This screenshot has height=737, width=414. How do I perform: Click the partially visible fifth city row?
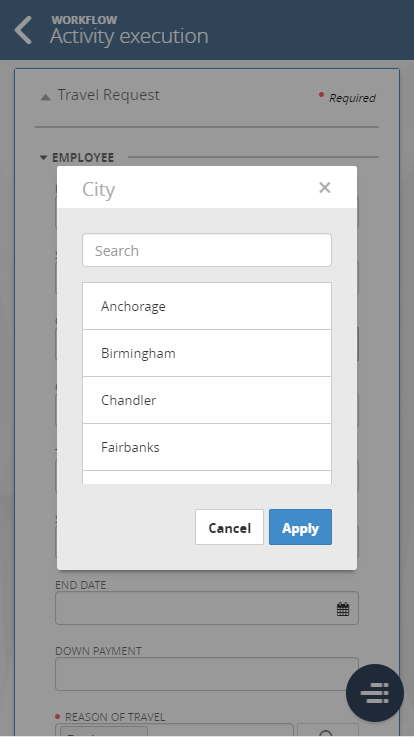point(207,477)
